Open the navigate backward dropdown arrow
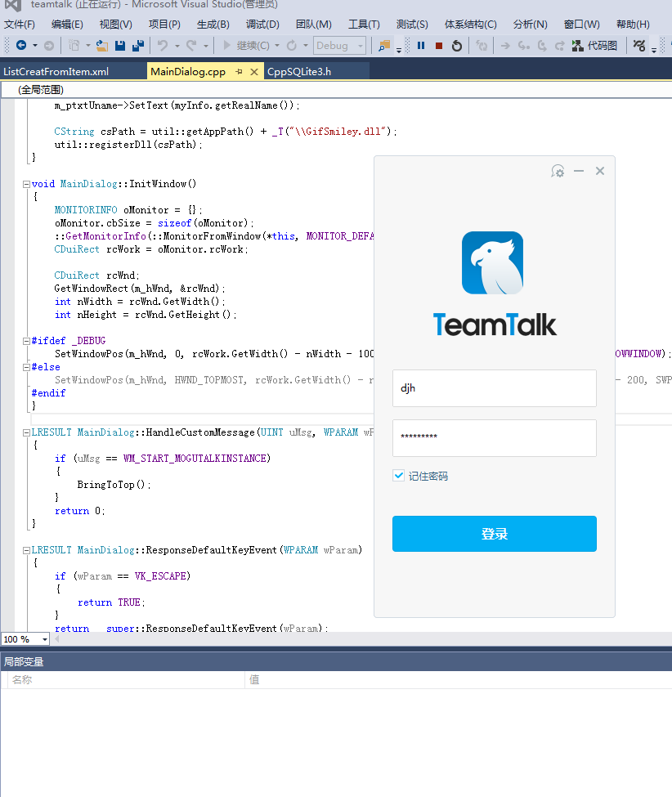The width and height of the screenshot is (672, 797). click(x=35, y=46)
